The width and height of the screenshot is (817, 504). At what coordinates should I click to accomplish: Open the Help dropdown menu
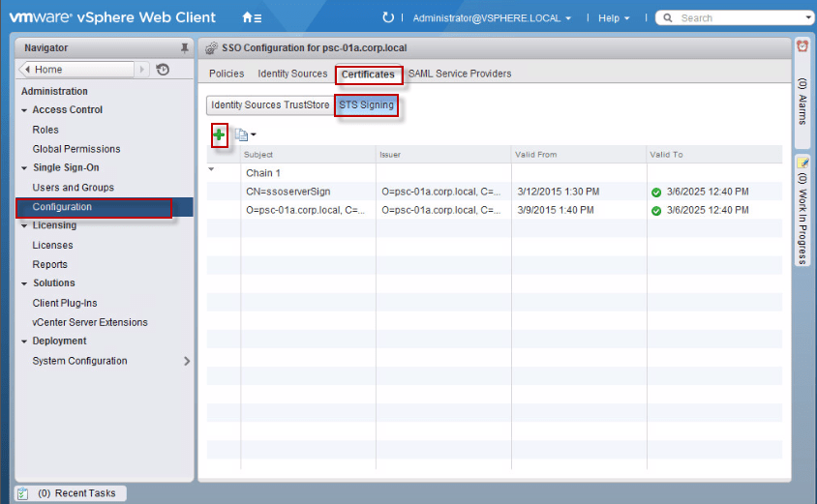(614, 18)
